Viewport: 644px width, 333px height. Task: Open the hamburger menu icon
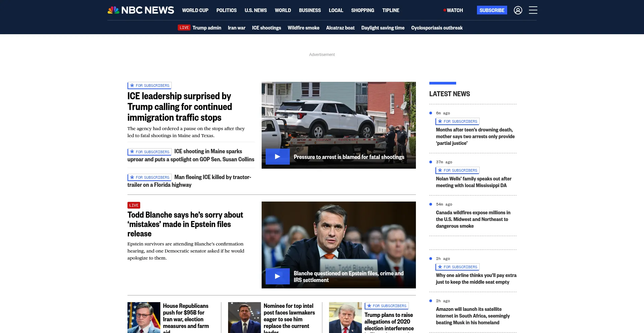click(533, 10)
